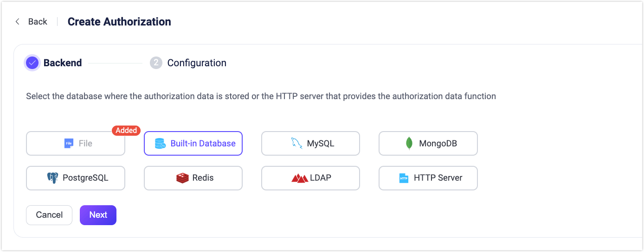Select Backend step label
This screenshot has width=644, height=252.
click(x=63, y=63)
